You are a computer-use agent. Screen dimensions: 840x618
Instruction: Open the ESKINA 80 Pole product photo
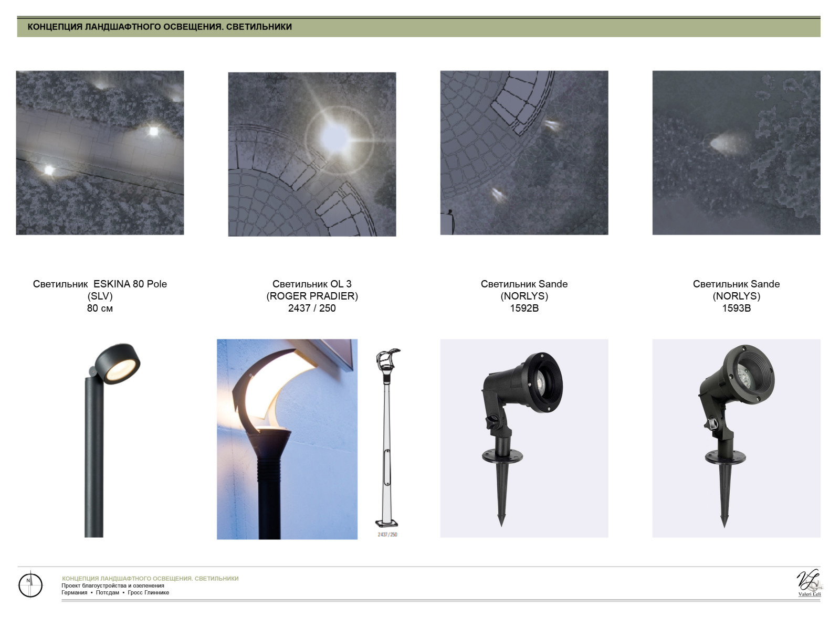click(112, 440)
